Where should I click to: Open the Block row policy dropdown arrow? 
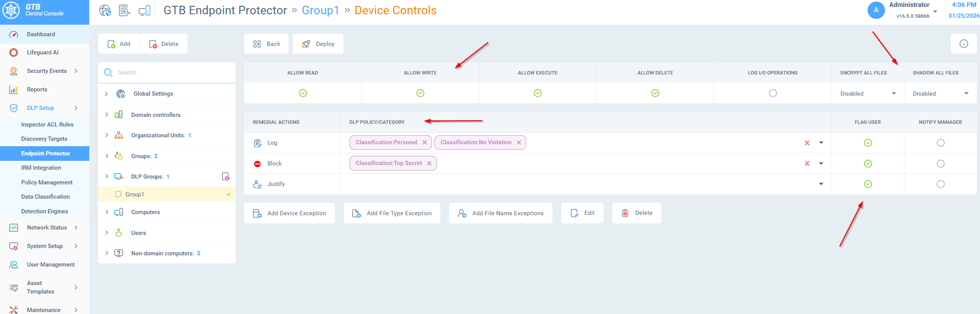(821, 164)
